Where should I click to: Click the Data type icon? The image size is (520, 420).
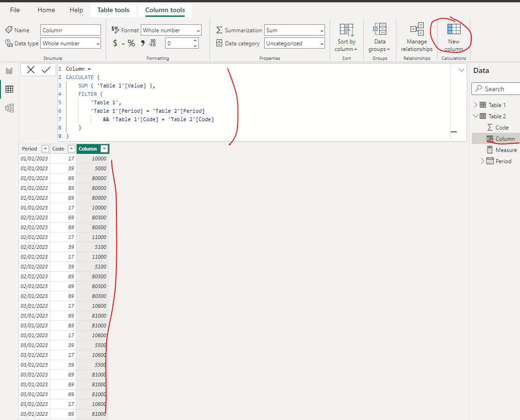[9, 43]
